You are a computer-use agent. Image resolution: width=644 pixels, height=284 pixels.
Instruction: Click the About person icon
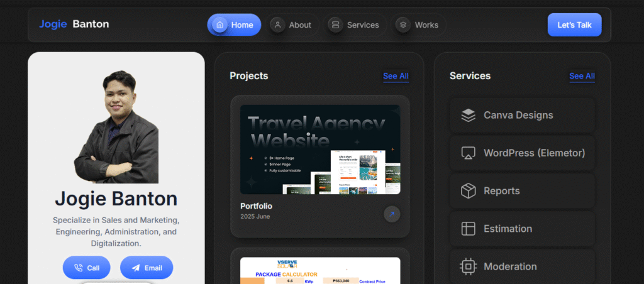click(x=277, y=25)
